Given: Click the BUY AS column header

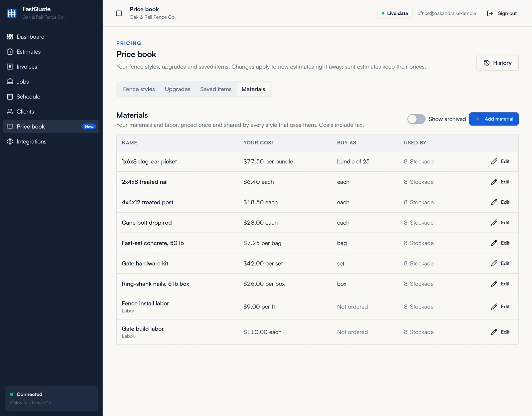Looking at the screenshot, I should [x=346, y=143].
